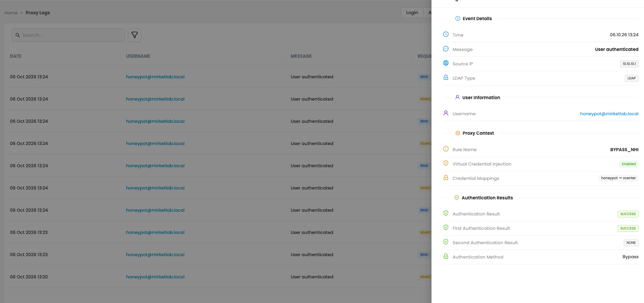
Task: Click shield icon beside Second Authentication Result
Action: 446,242
